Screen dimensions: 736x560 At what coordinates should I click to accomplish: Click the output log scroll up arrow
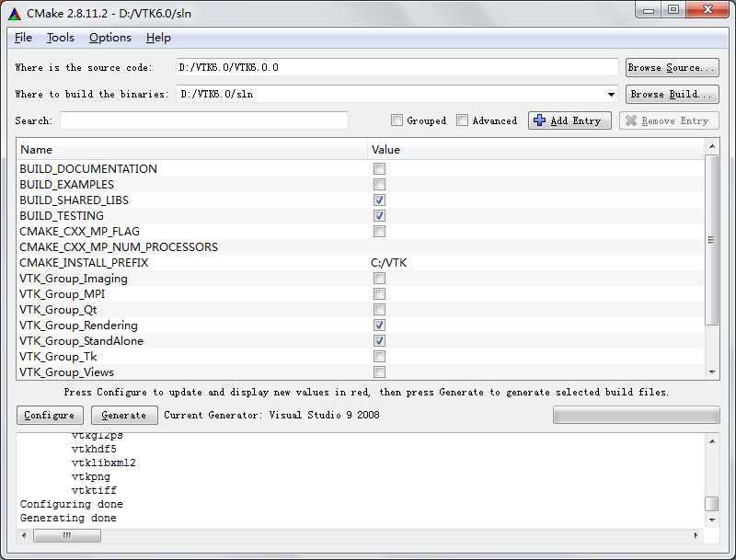coord(712,441)
